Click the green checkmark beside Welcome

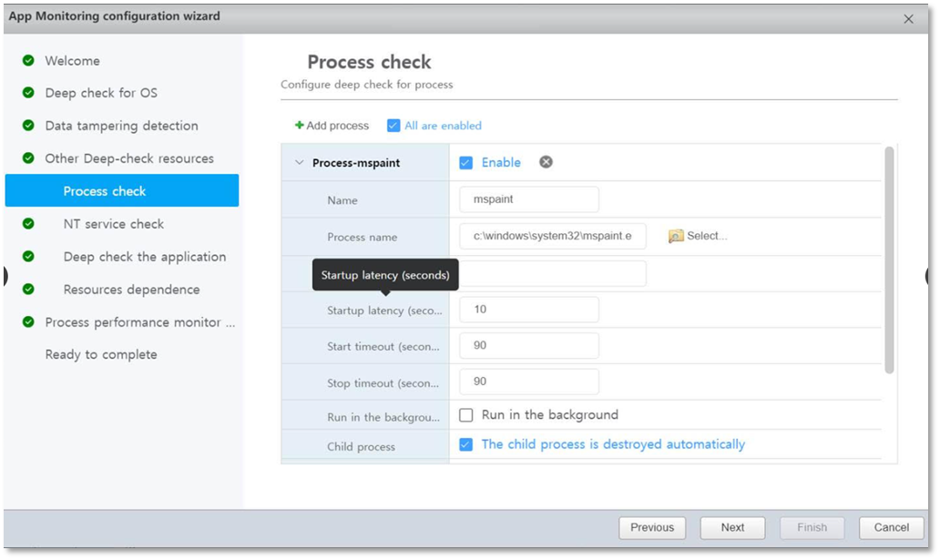point(28,61)
